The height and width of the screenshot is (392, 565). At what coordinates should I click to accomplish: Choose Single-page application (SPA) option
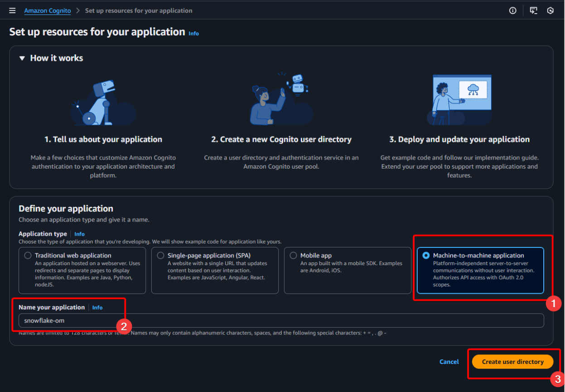[x=160, y=256]
